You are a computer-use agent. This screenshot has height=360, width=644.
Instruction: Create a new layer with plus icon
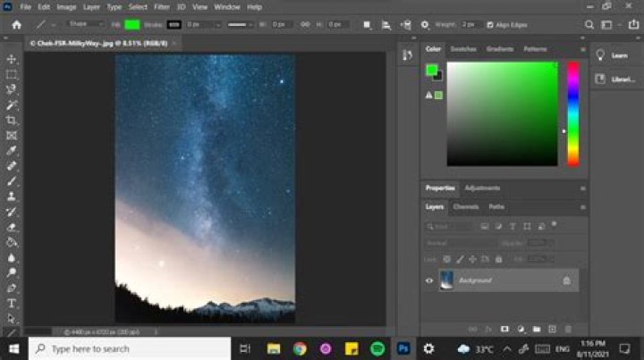[x=552, y=329]
